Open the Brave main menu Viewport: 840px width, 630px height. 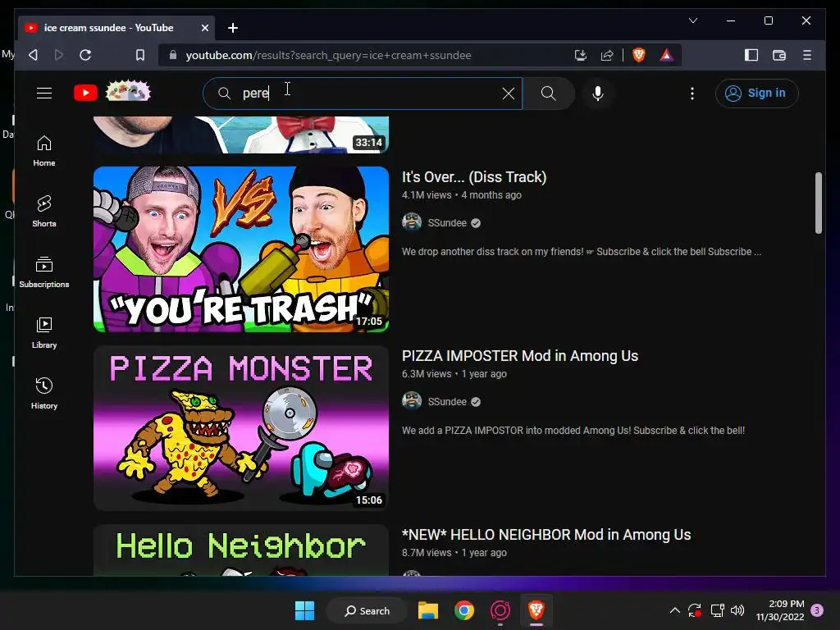[807, 55]
